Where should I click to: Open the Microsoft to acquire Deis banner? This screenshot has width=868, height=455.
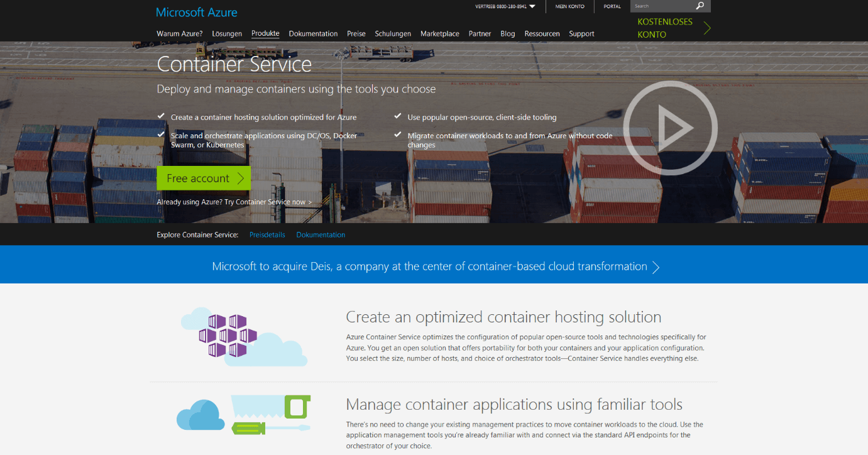434,264
